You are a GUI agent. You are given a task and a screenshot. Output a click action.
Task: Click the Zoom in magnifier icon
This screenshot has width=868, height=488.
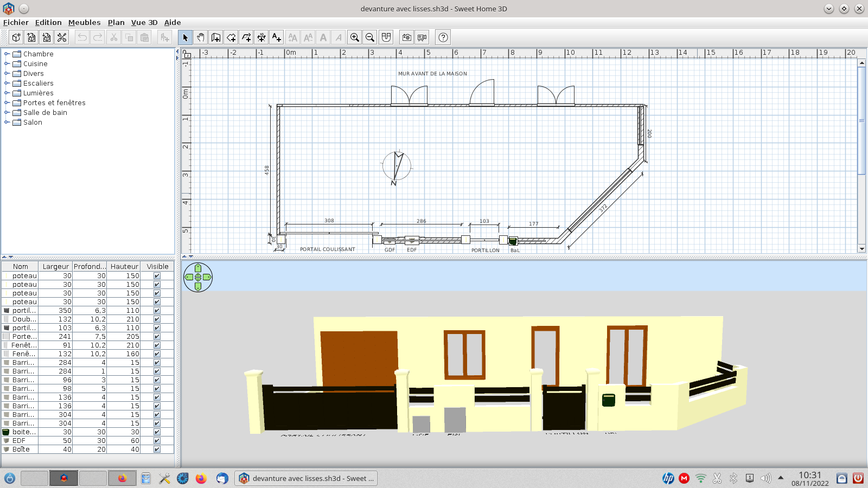[355, 37]
